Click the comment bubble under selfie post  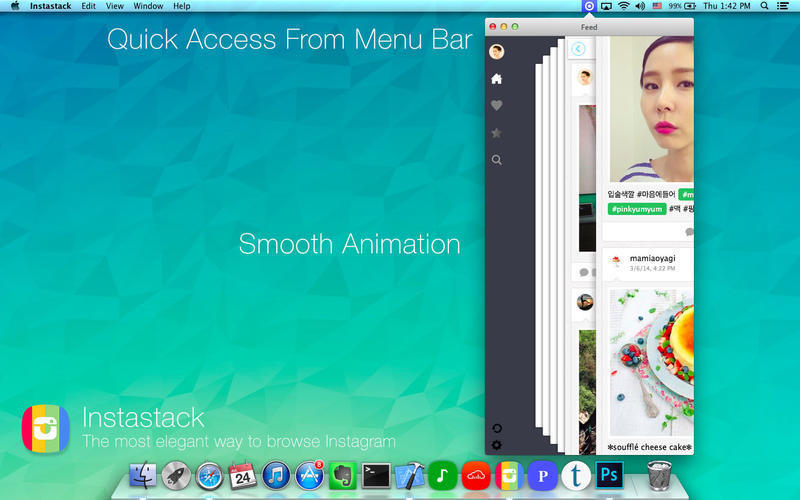689,232
